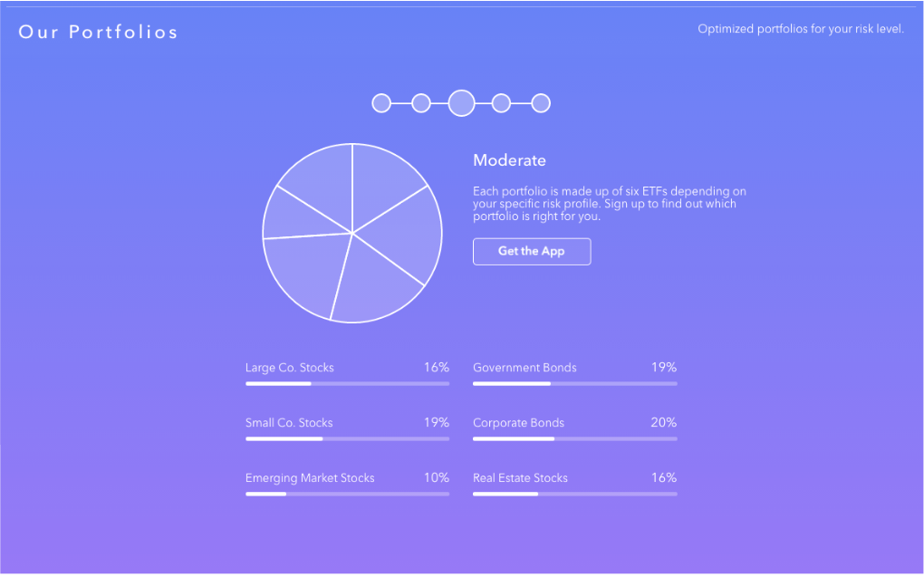Click the Corporate Bonds progress bar
The image size is (924, 577).
click(574, 439)
